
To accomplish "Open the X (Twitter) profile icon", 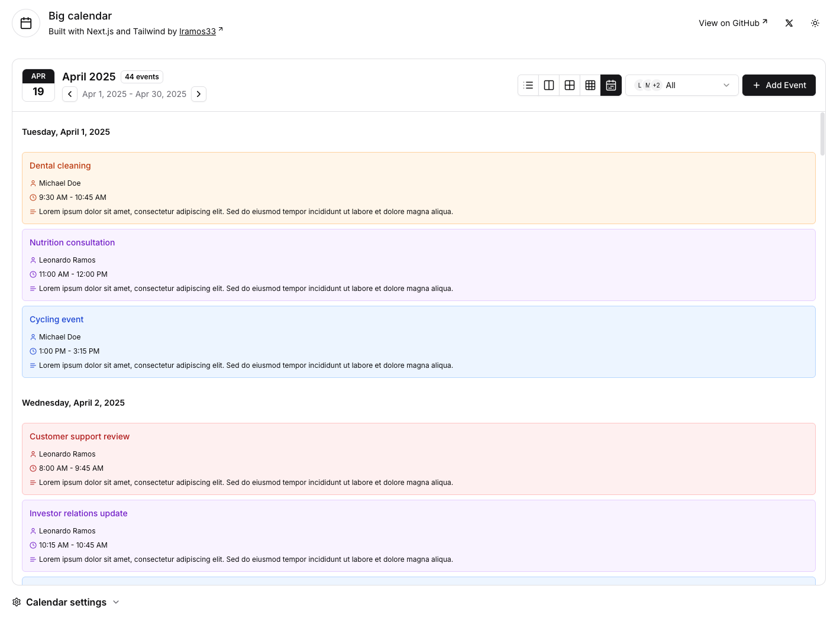I will (x=789, y=23).
